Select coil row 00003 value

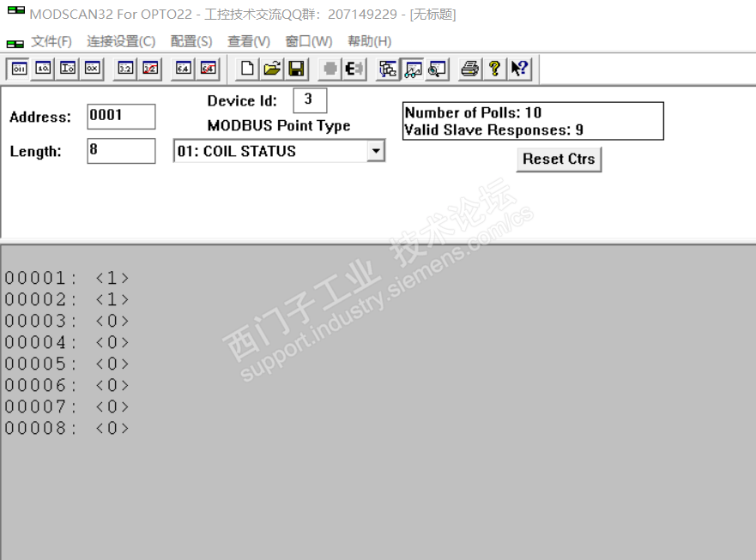coord(112,321)
